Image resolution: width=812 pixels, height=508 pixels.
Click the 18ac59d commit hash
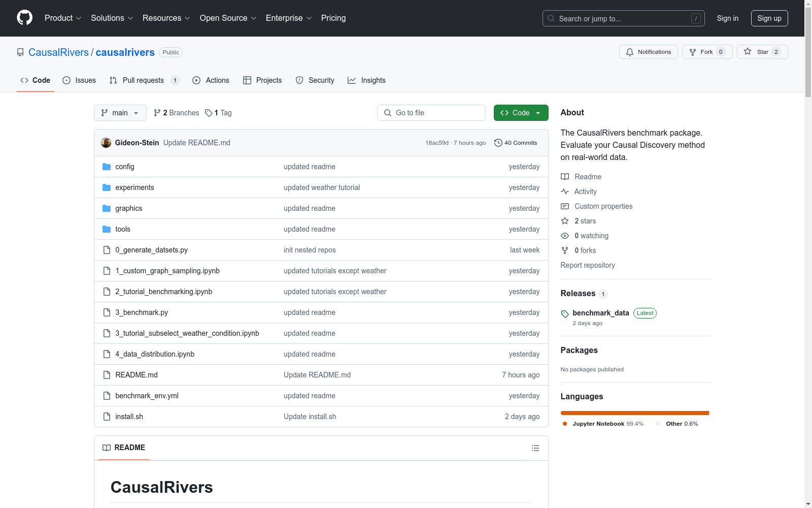[x=437, y=143]
